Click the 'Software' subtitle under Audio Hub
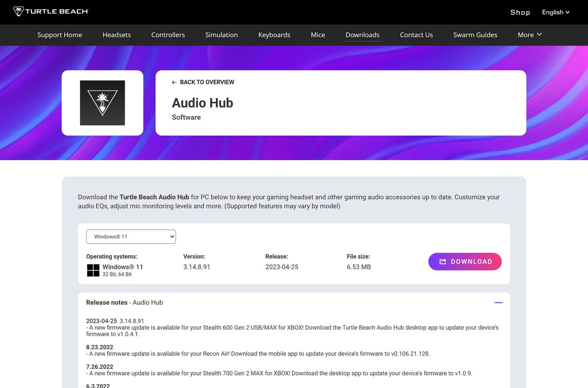Screen dimensions: 588x388 tap(186, 117)
